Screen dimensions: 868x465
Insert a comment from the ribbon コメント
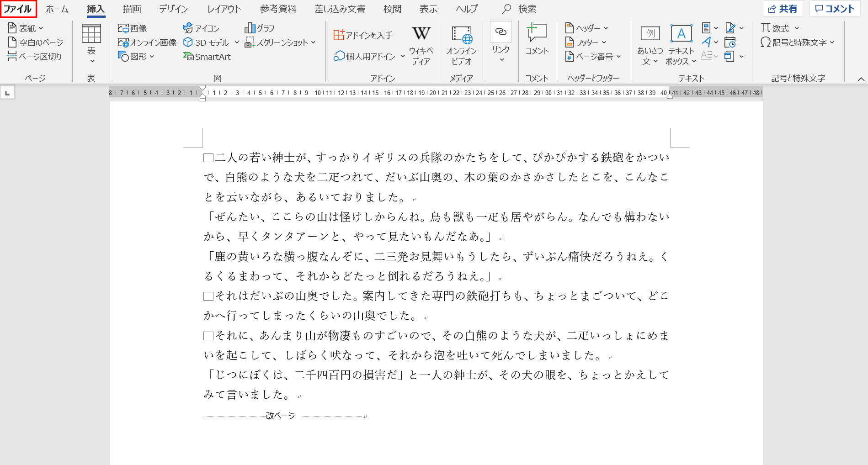(x=537, y=40)
